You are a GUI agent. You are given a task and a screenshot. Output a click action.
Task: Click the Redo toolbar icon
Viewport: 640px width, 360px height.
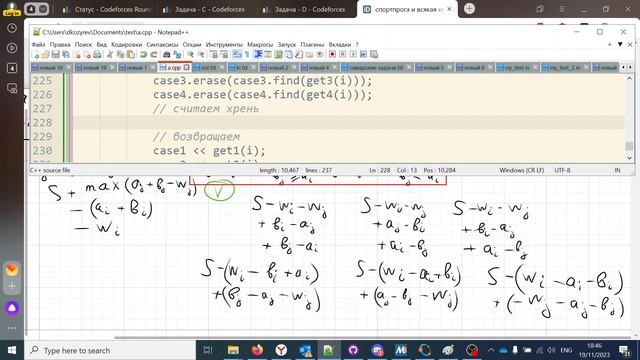point(154,54)
